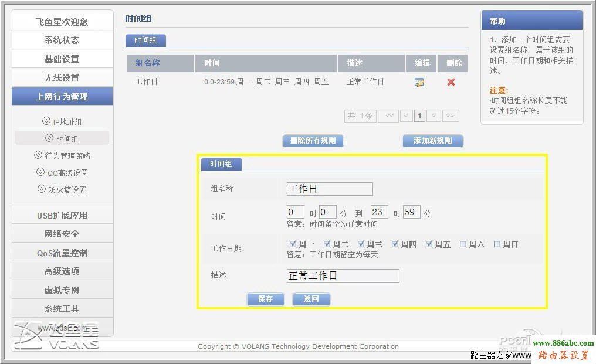Expand the USB扩展应用 menu section
596x364 pixels.
pyautogui.click(x=62, y=215)
